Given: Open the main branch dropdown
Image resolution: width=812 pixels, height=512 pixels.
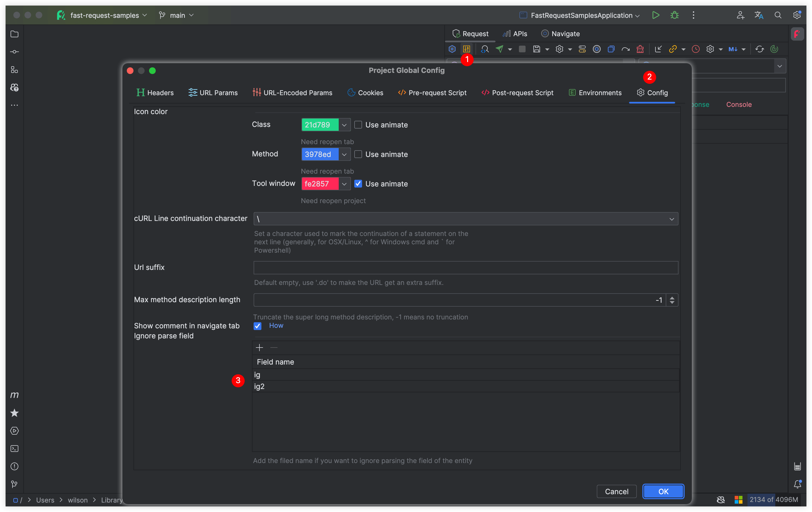Looking at the screenshot, I should tap(177, 15).
